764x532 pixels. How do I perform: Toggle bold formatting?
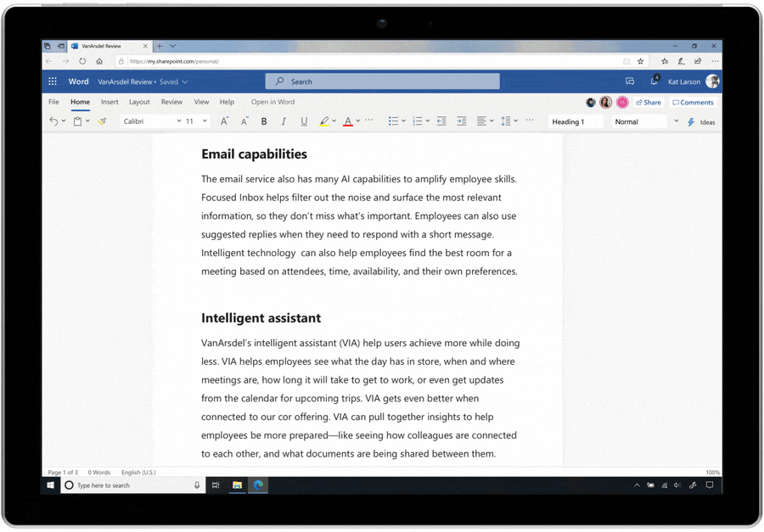click(264, 121)
